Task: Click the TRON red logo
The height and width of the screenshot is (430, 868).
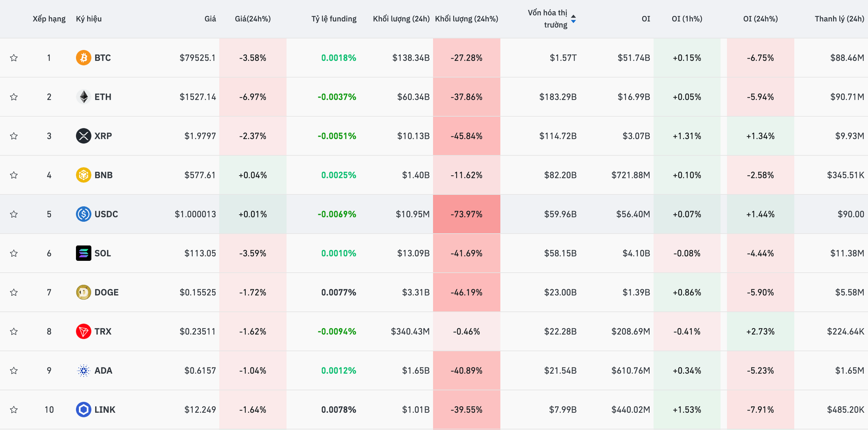Action: point(83,332)
